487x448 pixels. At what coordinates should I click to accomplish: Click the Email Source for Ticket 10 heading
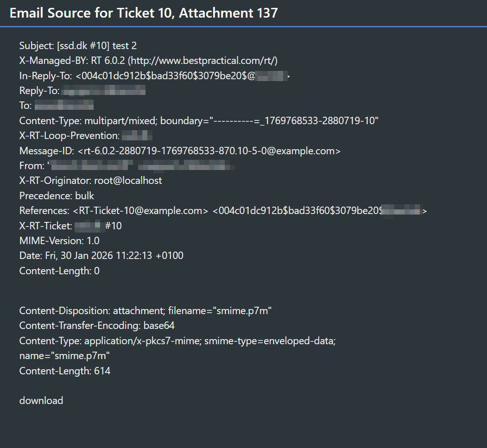pos(144,13)
